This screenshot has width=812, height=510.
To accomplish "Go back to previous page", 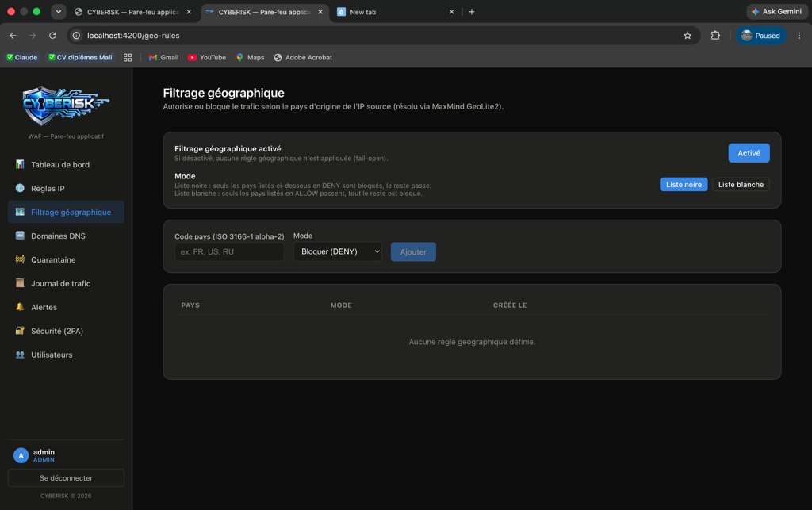I will click(13, 35).
